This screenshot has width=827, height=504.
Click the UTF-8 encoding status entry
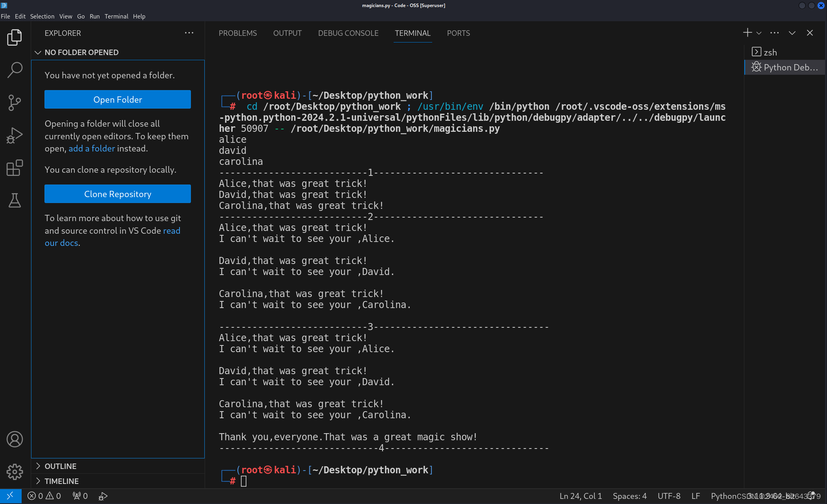[669, 496]
